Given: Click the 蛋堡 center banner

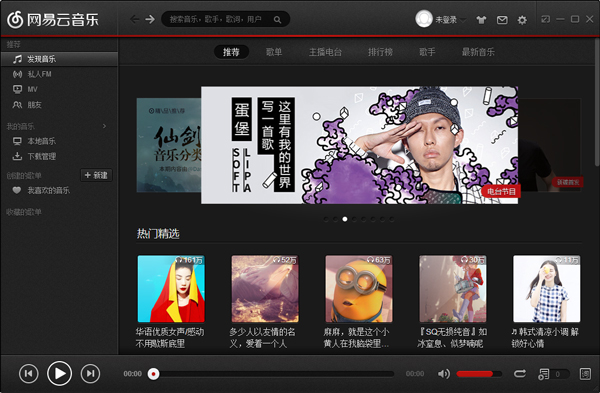Looking at the screenshot, I should 360,145.
